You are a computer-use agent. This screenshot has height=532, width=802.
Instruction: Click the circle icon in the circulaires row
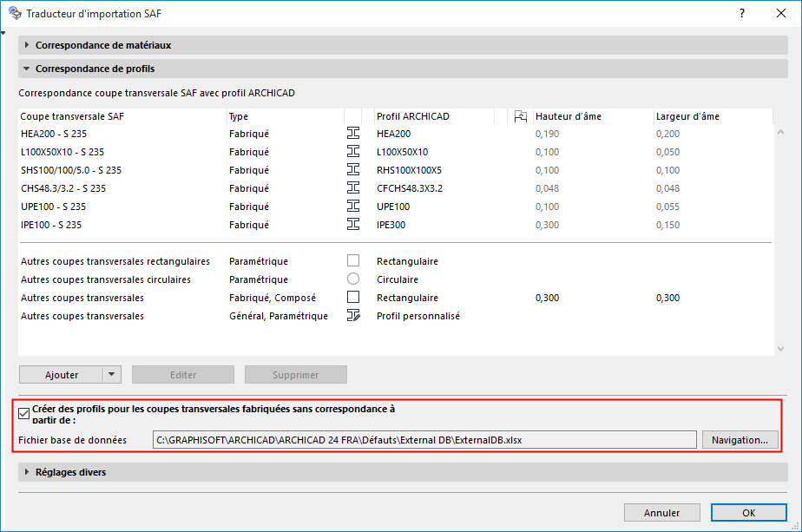(x=353, y=279)
